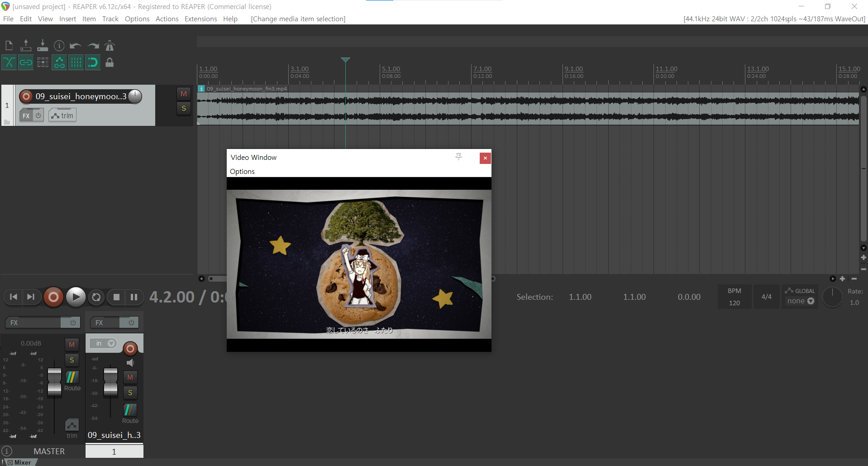Toggle grid lines icon
The height and width of the screenshot is (466, 868).
76,62
